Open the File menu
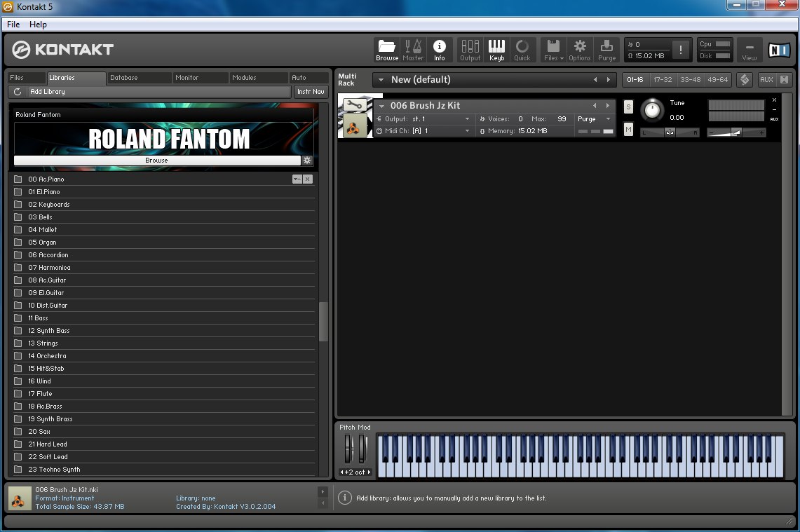The image size is (800, 532). click(x=13, y=25)
